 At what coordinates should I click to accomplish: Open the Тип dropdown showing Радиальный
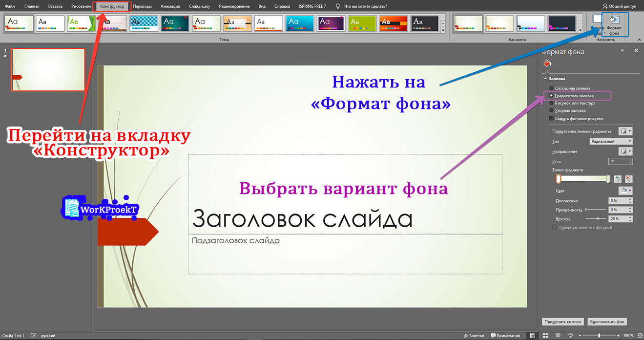610,141
